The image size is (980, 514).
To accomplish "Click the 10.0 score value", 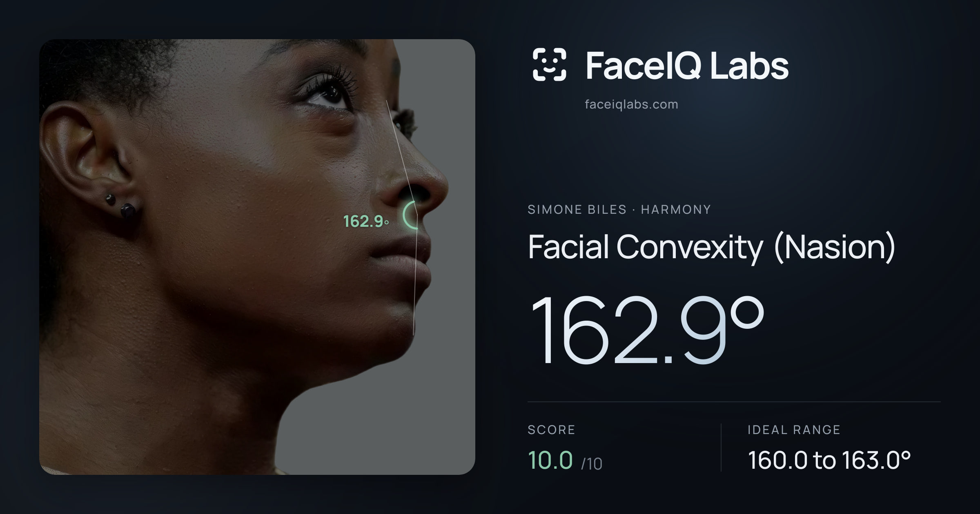I will pos(550,460).
